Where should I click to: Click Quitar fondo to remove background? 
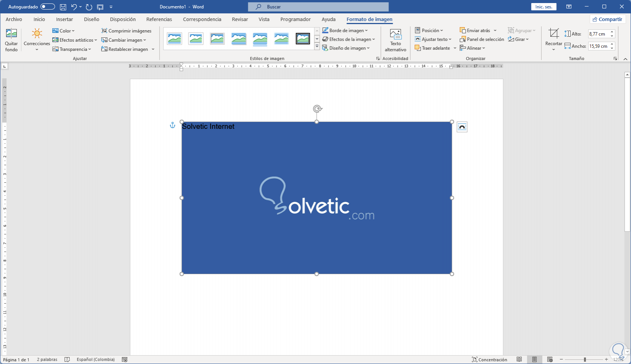[x=11, y=40]
